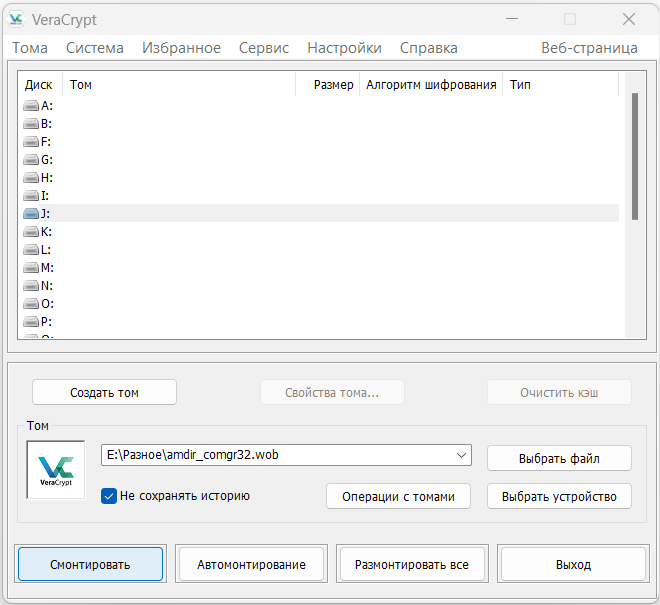This screenshot has width=660, height=605.
Task: Click the Выбрать устройство button
Action: (559, 496)
